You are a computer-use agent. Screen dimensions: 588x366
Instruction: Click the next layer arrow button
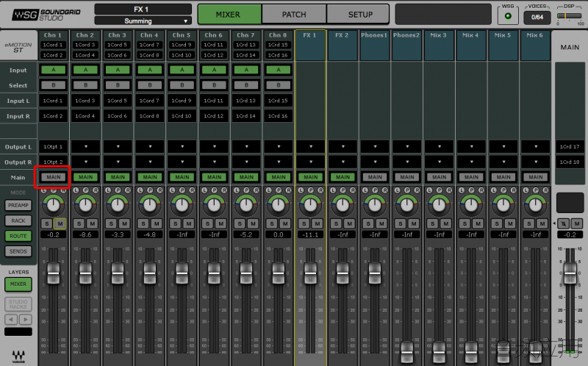click(x=26, y=320)
